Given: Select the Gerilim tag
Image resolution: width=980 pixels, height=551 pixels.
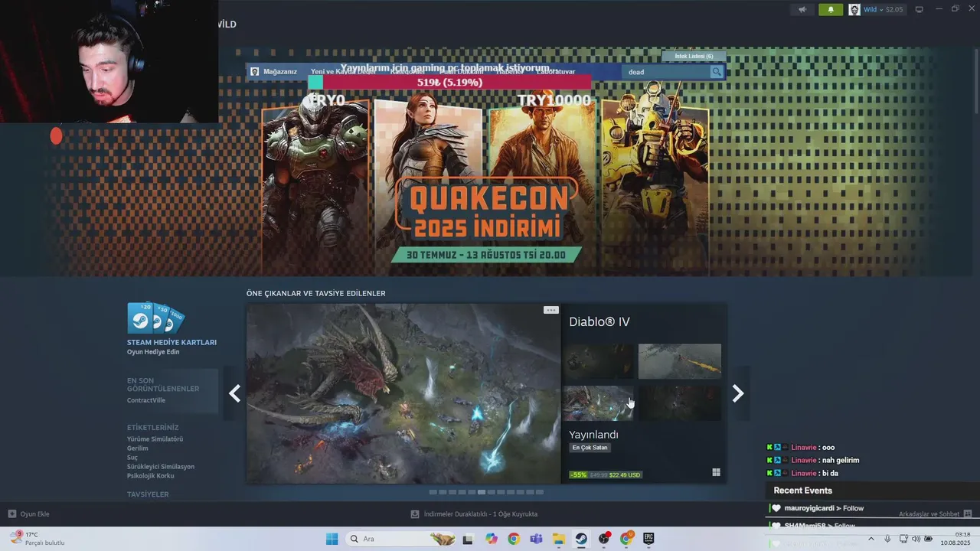Looking at the screenshot, I should 138,448.
